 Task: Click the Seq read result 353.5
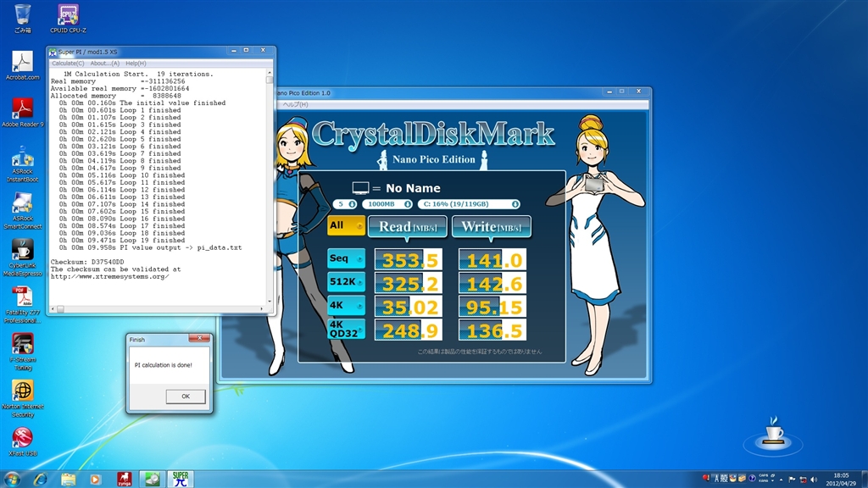[x=409, y=259]
